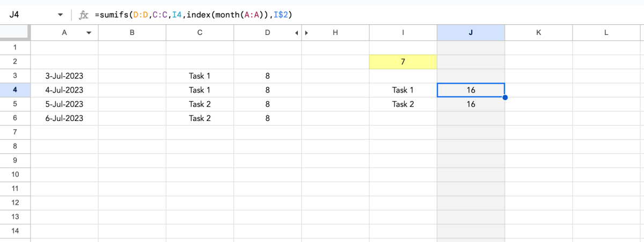Select row 7 header

[15, 132]
